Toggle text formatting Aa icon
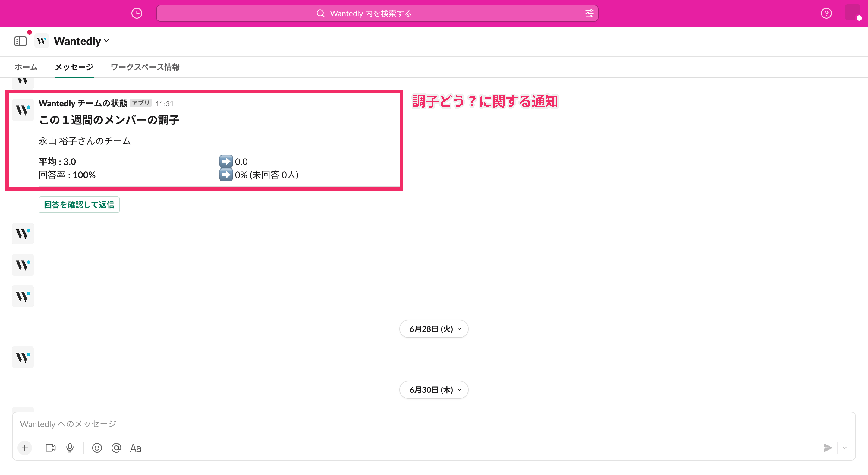 coord(135,448)
